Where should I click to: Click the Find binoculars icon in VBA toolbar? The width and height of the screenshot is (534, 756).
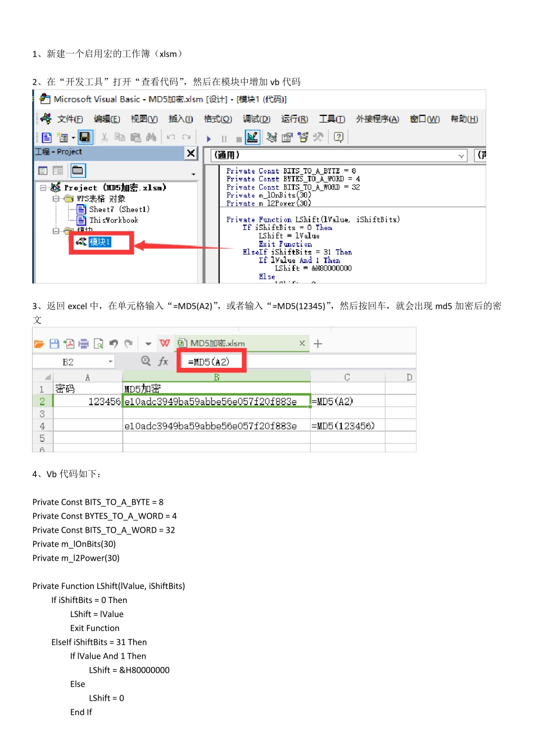click(151, 137)
